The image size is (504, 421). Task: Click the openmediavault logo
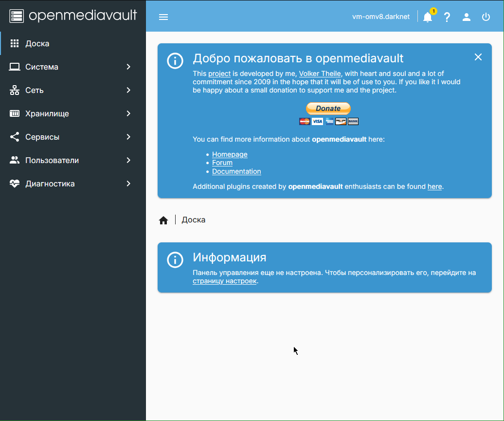pos(73,16)
